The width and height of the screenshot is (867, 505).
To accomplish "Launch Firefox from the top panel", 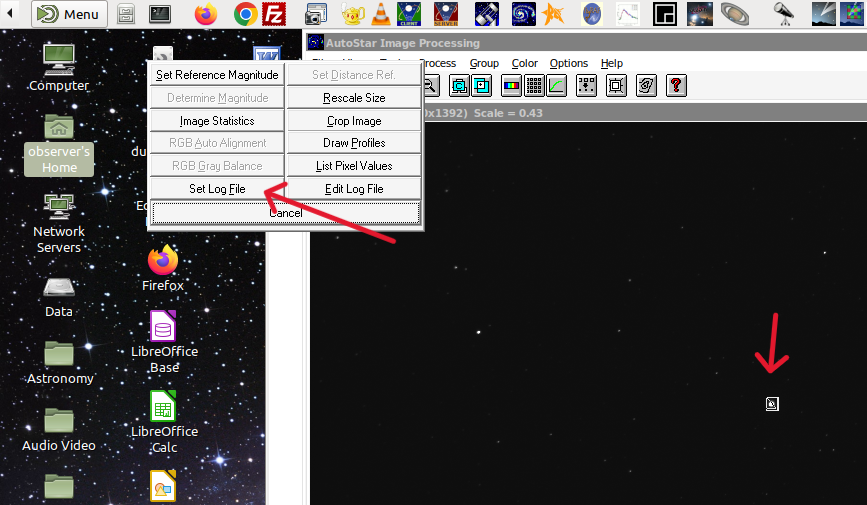I will tap(206, 14).
